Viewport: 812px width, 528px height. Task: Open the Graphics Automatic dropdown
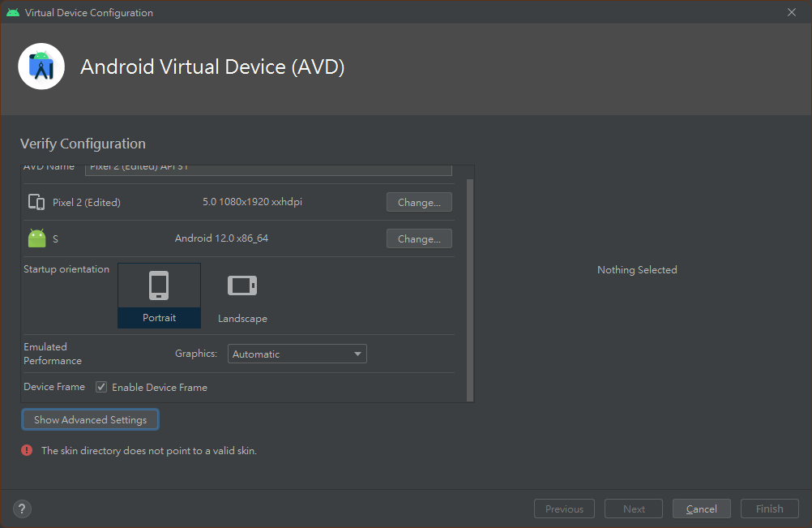[297, 354]
